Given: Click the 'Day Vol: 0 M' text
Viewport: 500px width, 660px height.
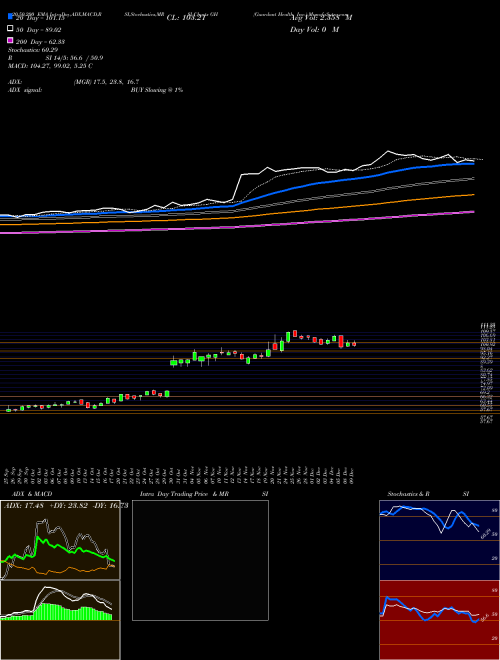Looking at the screenshot, I should point(314,29).
